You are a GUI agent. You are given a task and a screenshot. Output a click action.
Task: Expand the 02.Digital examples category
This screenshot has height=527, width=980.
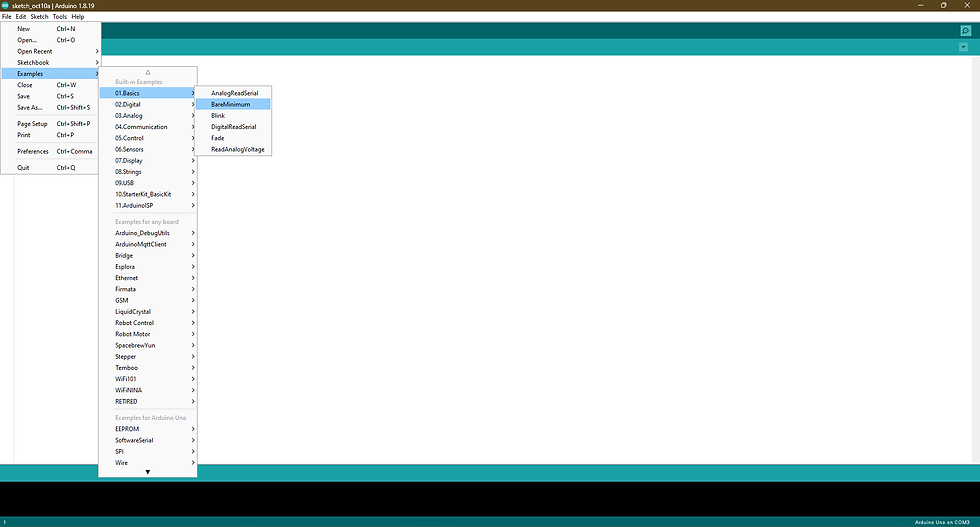(148, 104)
